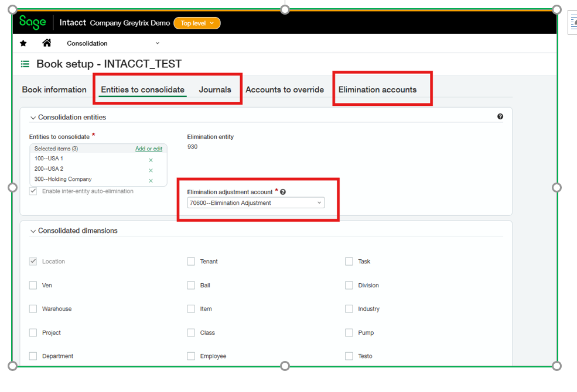Enable the Tenant dimension checkbox
This screenshot has width=577, height=392.
(191, 261)
